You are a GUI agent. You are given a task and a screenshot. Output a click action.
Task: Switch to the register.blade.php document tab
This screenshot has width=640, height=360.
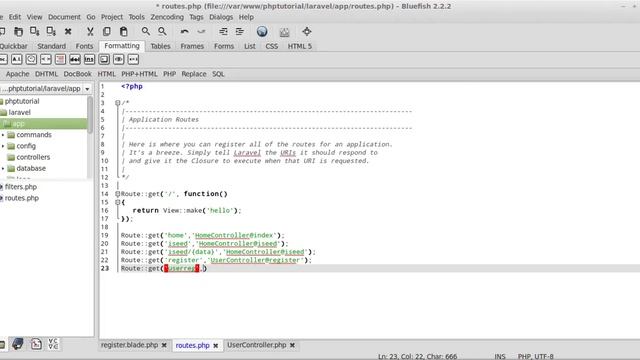129,345
